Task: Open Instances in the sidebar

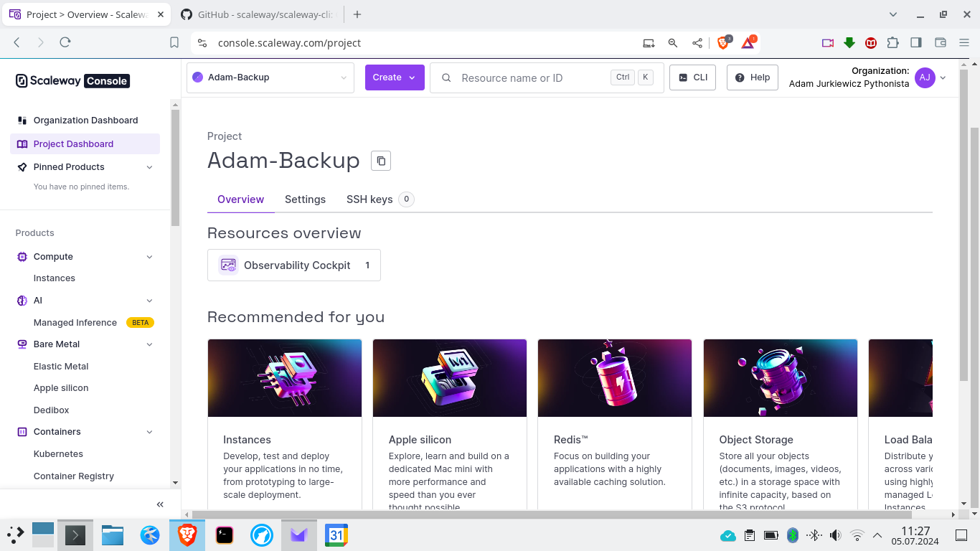Action: click(55, 278)
